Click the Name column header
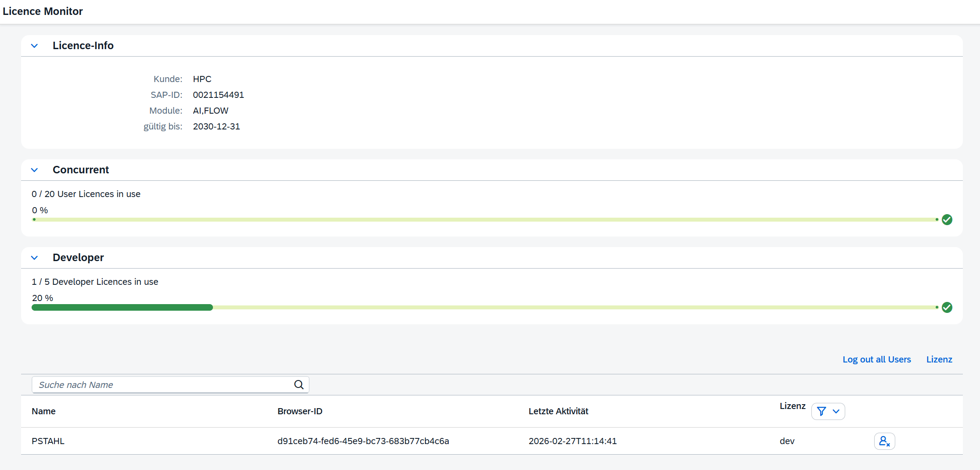Screen dimensions: 980x470 (43, 411)
